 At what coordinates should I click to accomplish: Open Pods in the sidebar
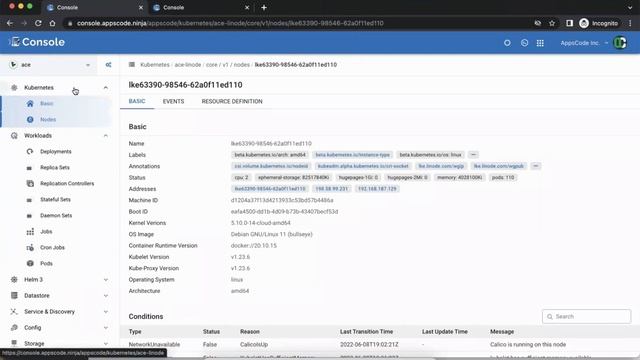point(46,264)
